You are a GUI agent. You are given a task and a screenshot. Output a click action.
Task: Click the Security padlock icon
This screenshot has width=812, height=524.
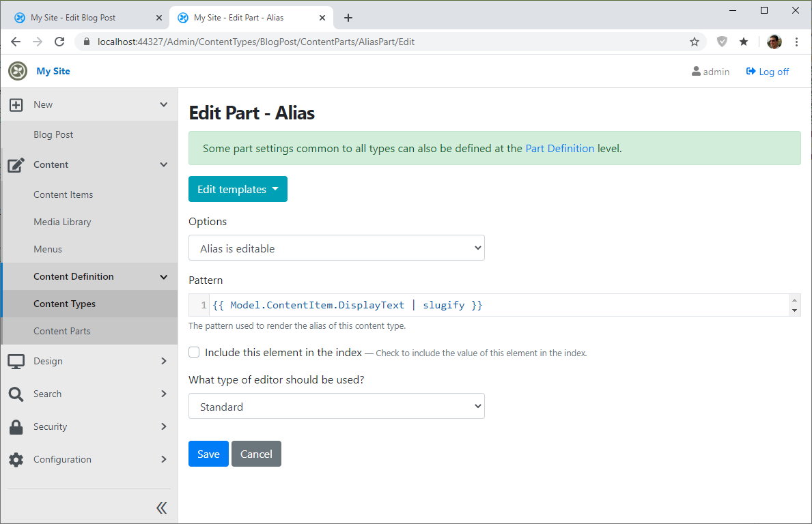(16, 427)
